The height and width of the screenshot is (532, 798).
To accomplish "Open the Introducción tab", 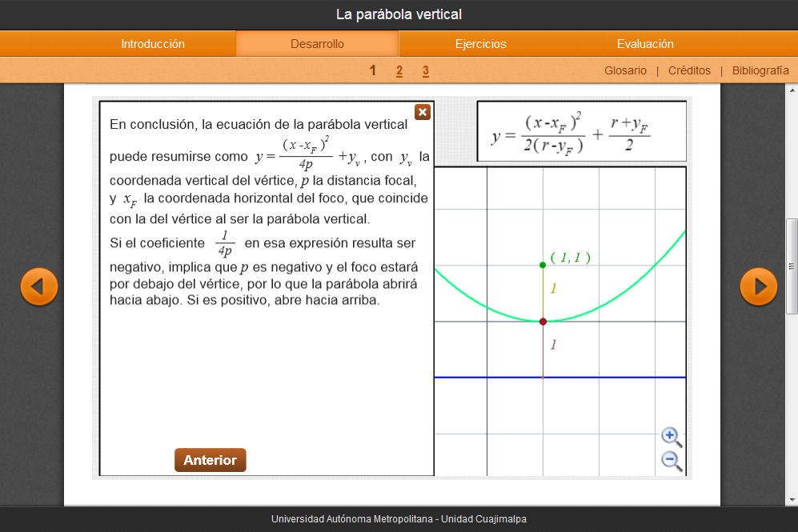I will coord(153,44).
